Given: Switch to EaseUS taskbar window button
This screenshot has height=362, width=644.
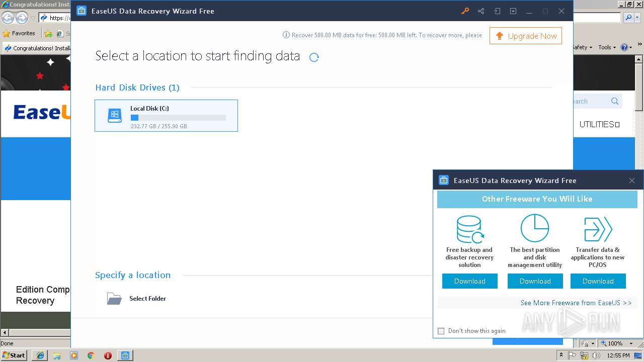Looking at the screenshot, I should tap(125, 355).
